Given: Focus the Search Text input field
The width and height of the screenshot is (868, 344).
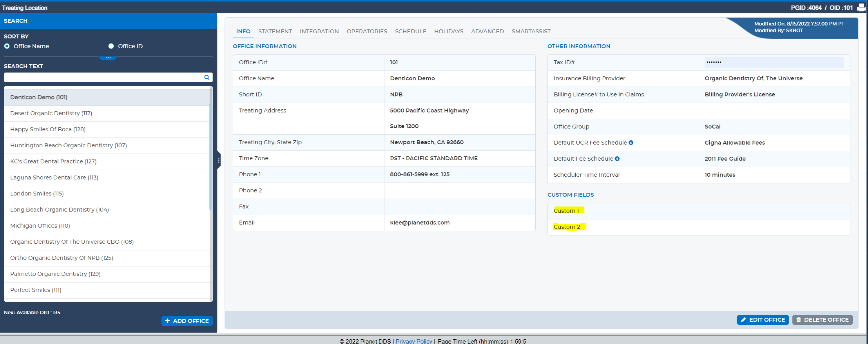Looking at the screenshot, I should pyautogui.click(x=108, y=77).
